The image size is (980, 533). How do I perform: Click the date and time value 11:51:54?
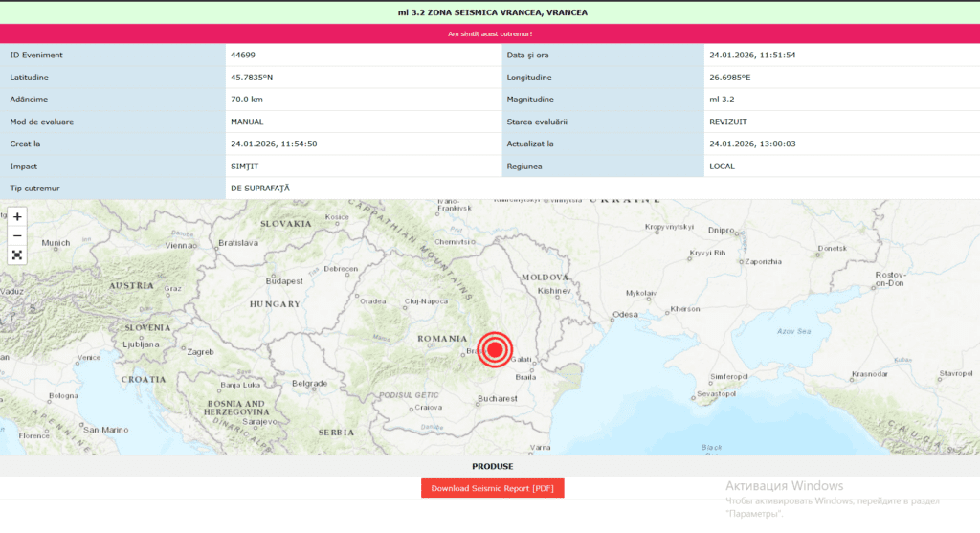(x=752, y=55)
